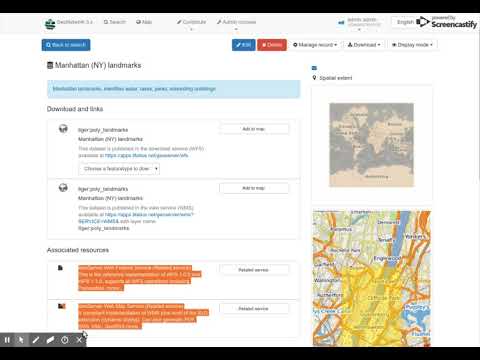Click the small blue icon above Spatial extent
The width and height of the screenshot is (480, 360).
point(314,68)
